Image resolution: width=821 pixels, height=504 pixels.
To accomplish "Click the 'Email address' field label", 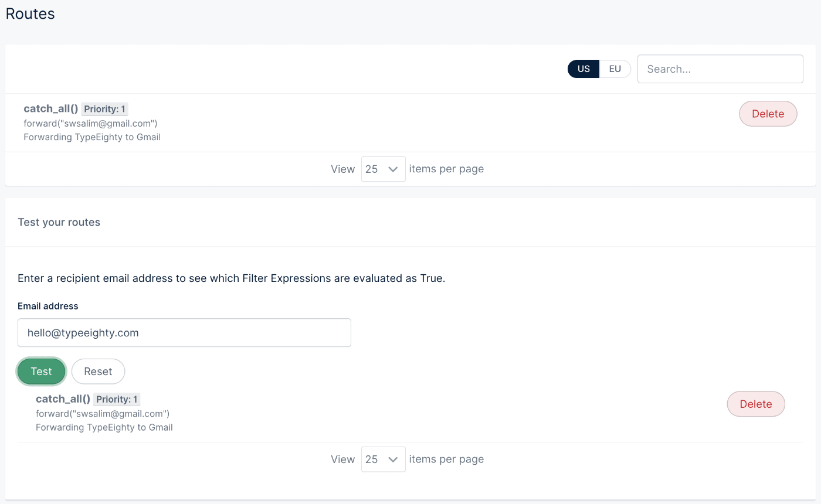I will (48, 306).
